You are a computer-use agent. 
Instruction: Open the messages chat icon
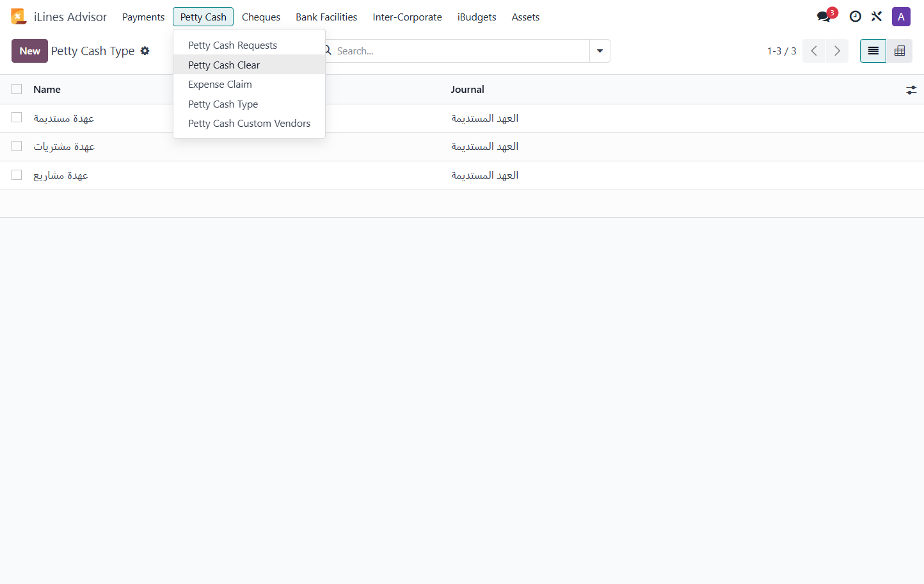click(824, 17)
